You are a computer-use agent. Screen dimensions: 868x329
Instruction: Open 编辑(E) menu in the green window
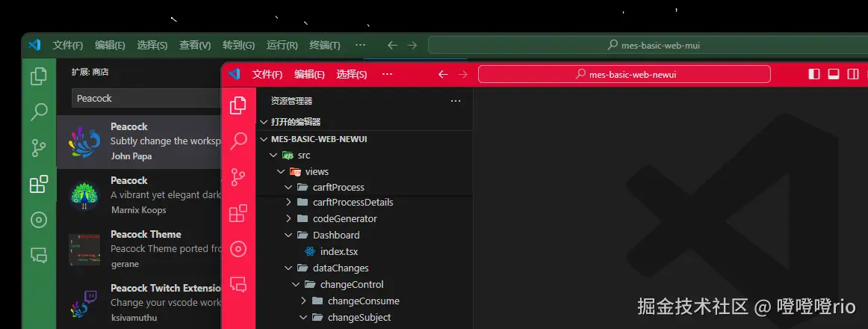click(x=110, y=46)
